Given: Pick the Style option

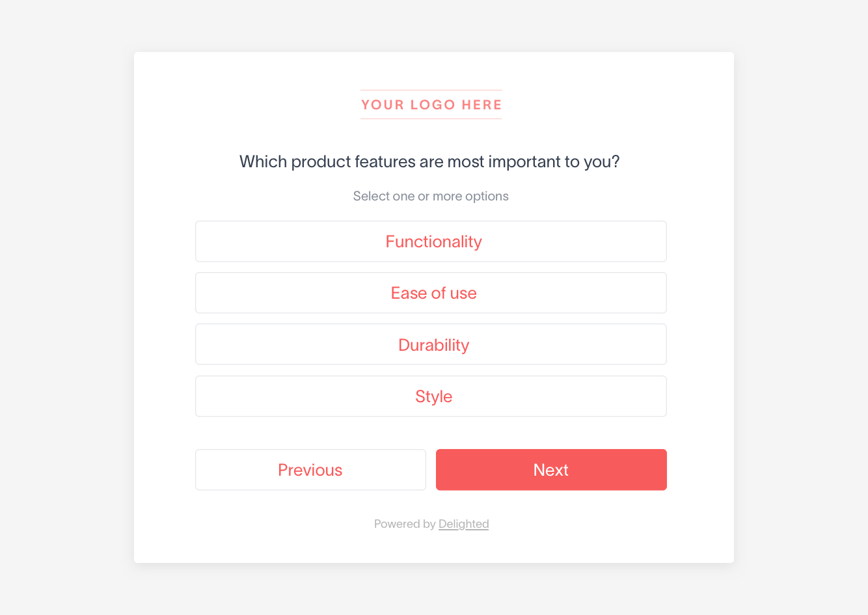Looking at the screenshot, I should click(x=431, y=396).
